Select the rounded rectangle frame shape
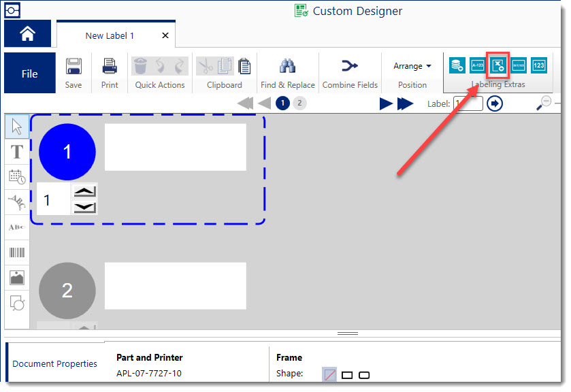 pos(363,374)
